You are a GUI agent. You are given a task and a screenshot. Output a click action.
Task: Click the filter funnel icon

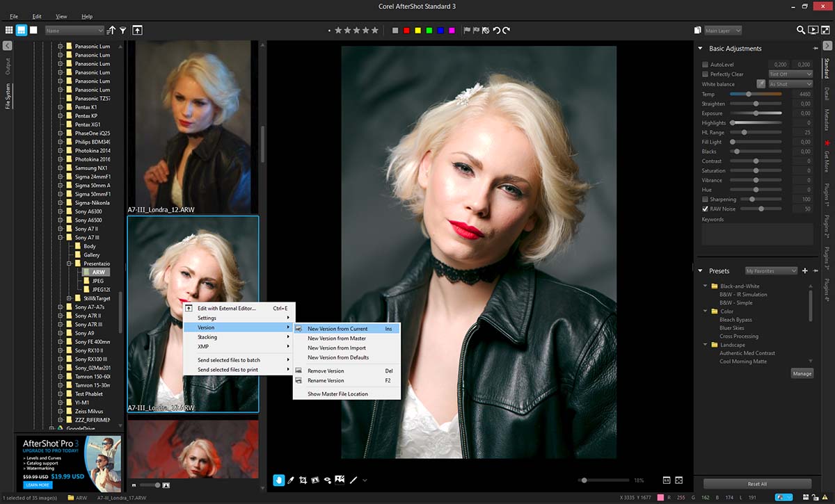122,31
